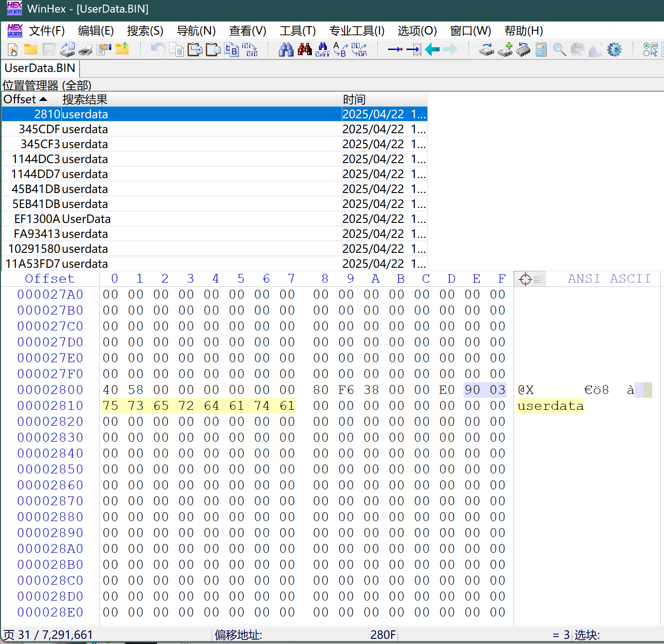The height and width of the screenshot is (644, 664).
Task: Select search result at offset FA93413
Action: 214,234
